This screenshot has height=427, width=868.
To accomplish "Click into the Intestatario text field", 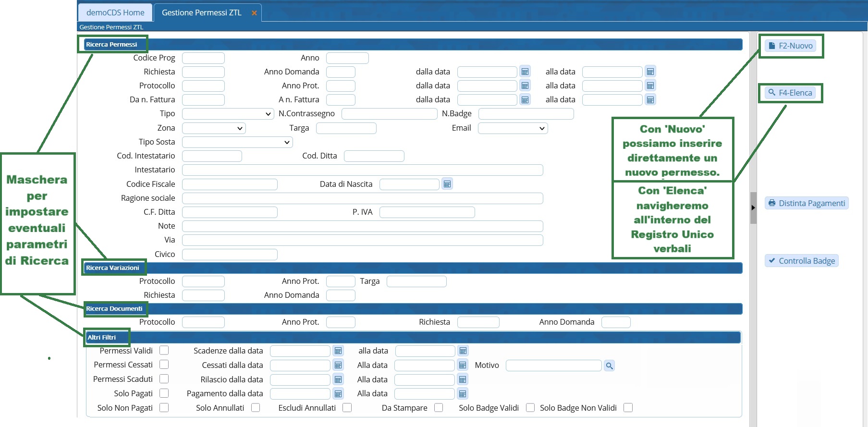I will 362,170.
